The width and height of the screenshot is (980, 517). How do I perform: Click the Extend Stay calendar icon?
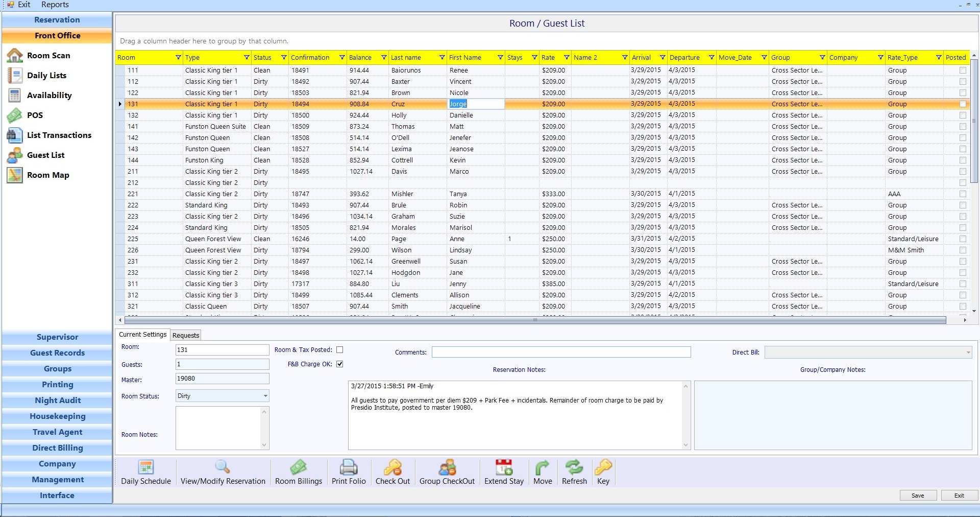click(x=504, y=467)
